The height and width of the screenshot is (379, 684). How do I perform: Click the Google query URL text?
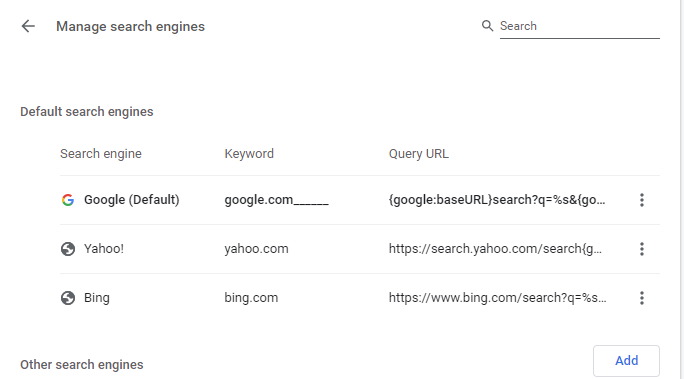pos(497,200)
